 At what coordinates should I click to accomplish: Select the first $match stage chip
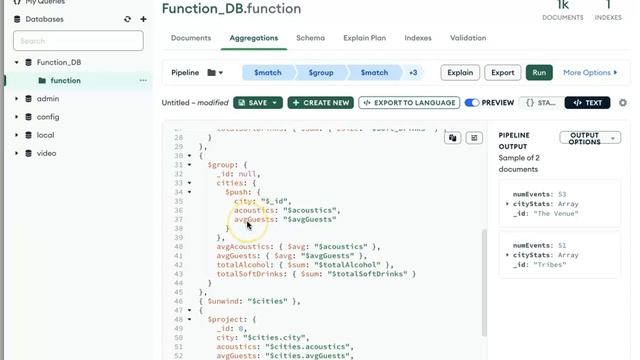click(x=268, y=73)
